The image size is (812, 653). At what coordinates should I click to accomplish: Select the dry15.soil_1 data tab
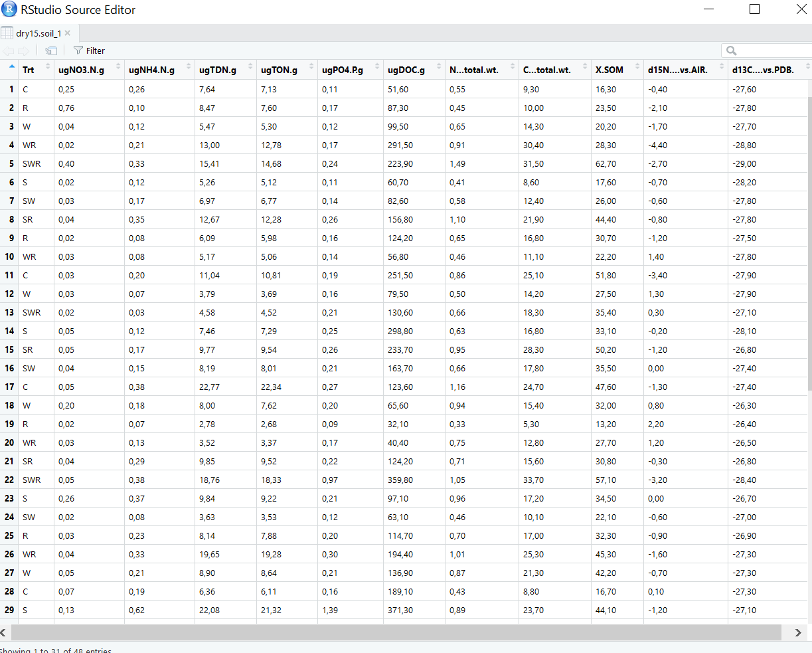pos(39,33)
